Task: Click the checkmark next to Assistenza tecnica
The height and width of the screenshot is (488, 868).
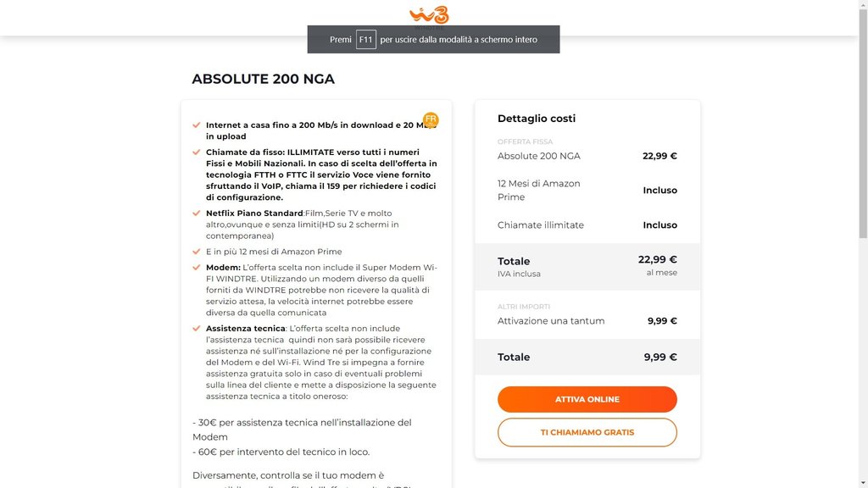Action: pyautogui.click(x=197, y=329)
